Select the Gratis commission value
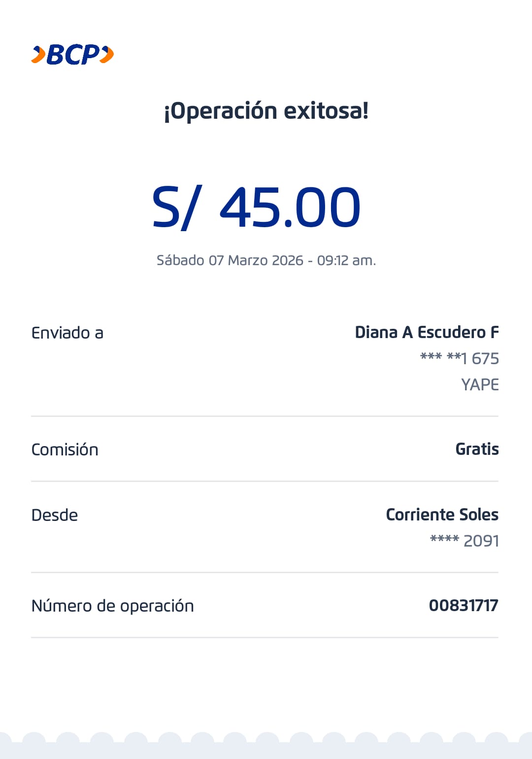 (477, 449)
